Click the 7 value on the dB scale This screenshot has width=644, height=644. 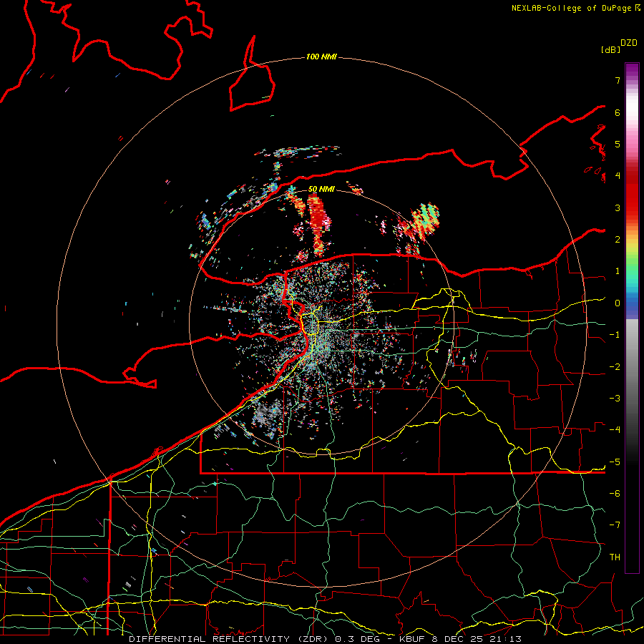(618, 80)
